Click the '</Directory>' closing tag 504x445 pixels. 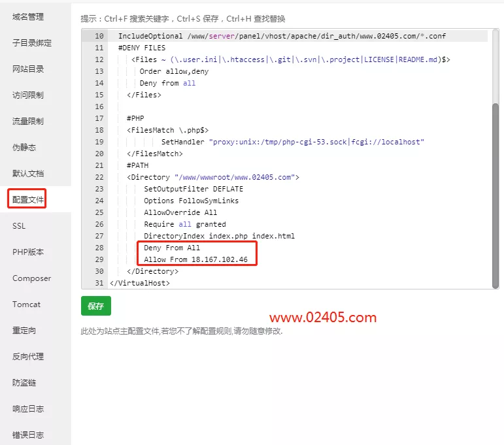pyautogui.click(x=153, y=271)
